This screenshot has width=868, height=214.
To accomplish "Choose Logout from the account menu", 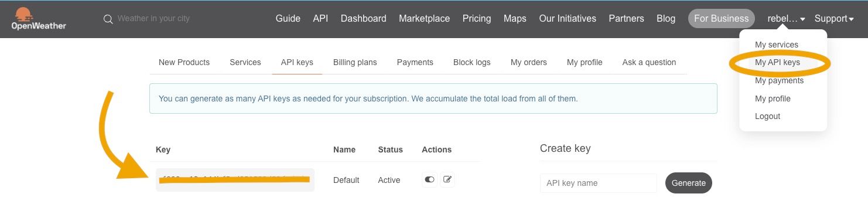I will (767, 116).
